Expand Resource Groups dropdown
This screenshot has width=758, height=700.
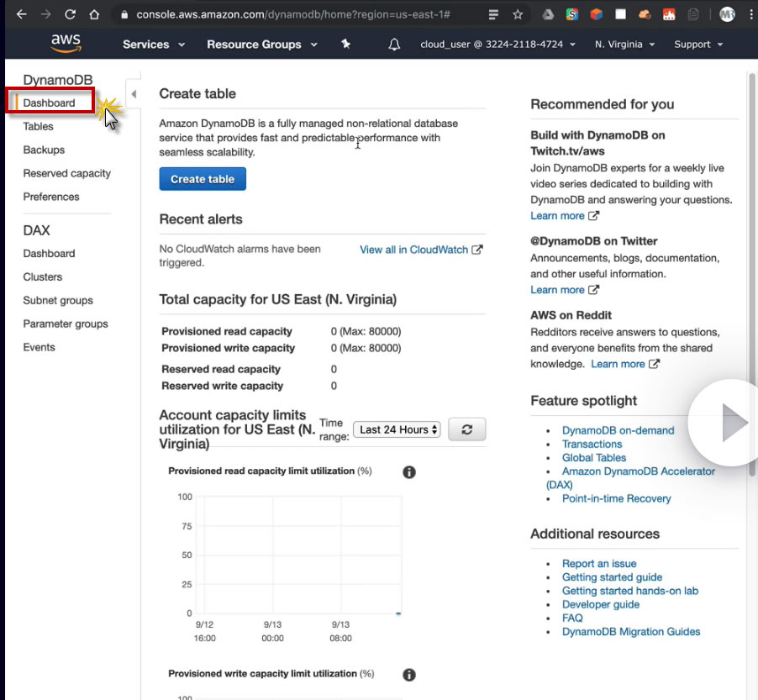point(262,45)
